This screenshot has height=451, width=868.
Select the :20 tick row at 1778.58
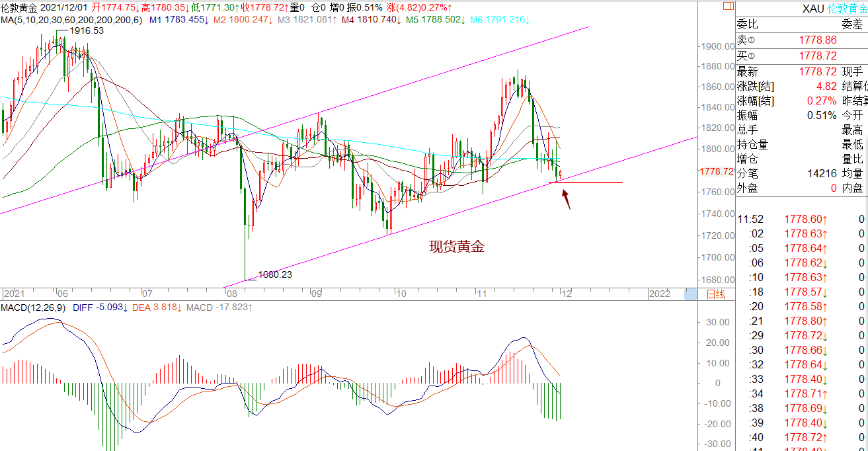[x=802, y=306]
